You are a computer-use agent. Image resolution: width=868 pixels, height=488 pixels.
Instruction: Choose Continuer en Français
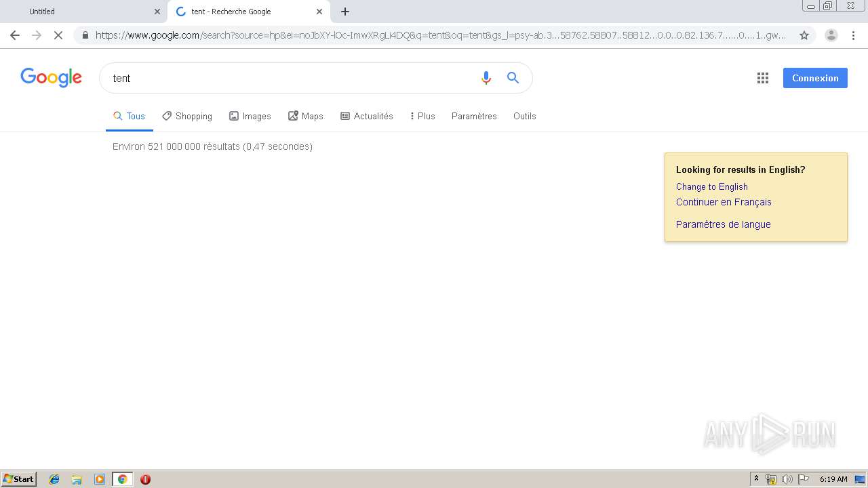pos(724,202)
